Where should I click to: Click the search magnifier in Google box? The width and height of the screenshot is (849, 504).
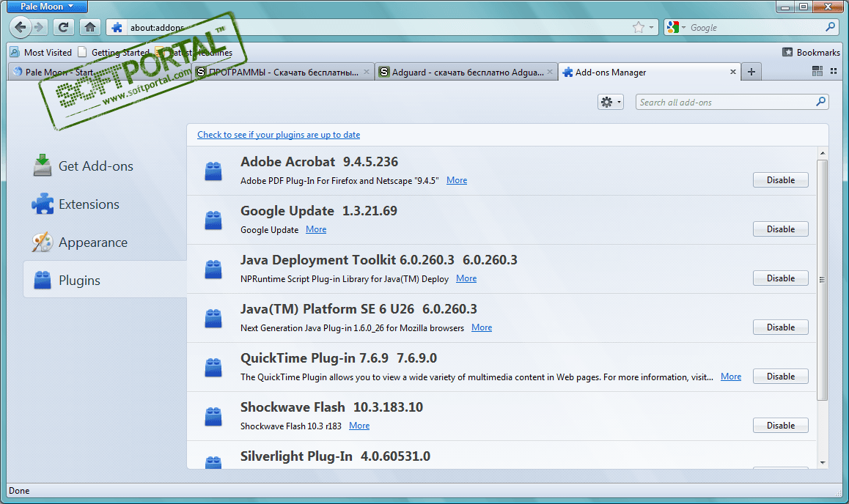pyautogui.click(x=830, y=27)
